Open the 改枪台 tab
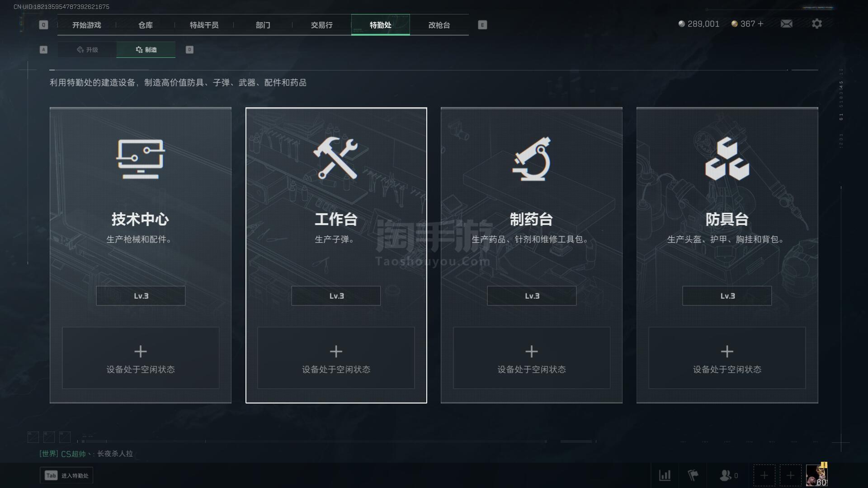 439,25
